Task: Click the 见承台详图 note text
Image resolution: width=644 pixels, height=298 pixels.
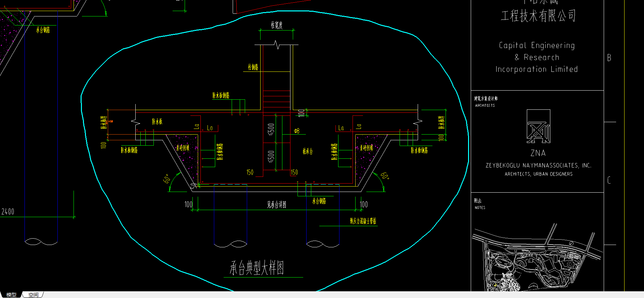Action: point(276,204)
